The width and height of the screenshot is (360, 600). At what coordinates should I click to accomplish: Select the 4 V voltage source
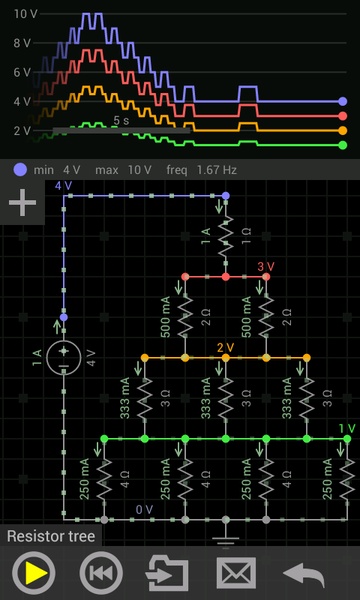coord(64,357)
